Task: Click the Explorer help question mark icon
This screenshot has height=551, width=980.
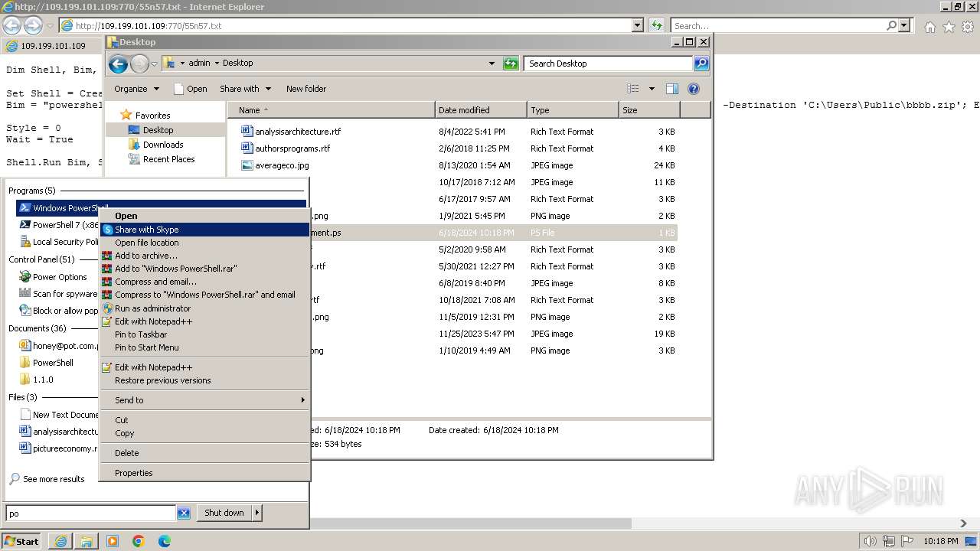Action: (694, 89)
